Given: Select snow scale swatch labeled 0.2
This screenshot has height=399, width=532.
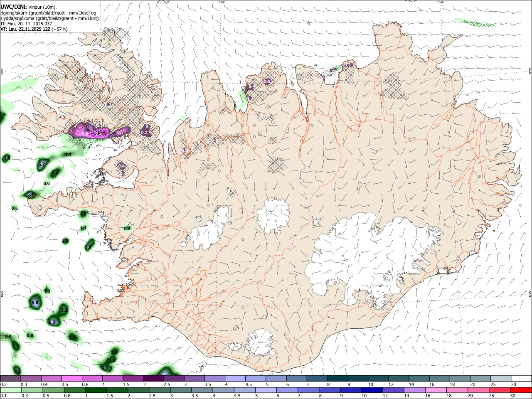Looking at the screenshot, I should [x=10, y=379].
